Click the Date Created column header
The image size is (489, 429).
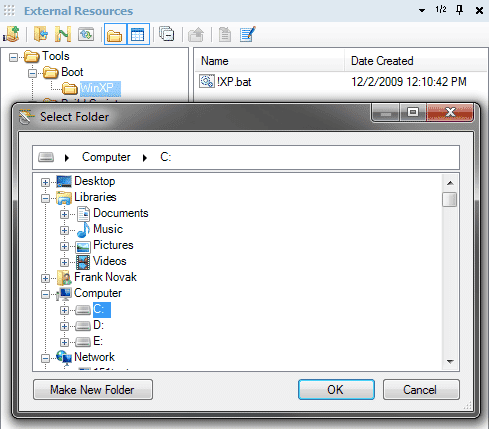point(382,61)
